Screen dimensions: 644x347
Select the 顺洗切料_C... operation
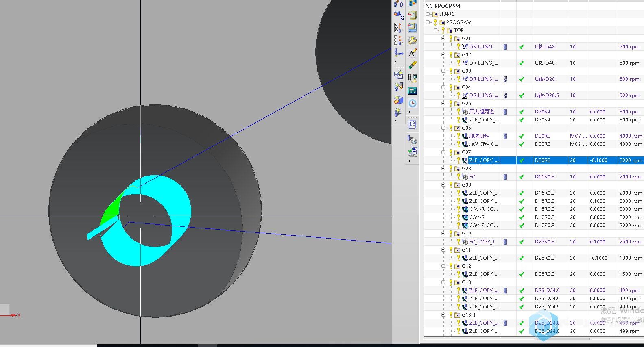click(484, 144)
